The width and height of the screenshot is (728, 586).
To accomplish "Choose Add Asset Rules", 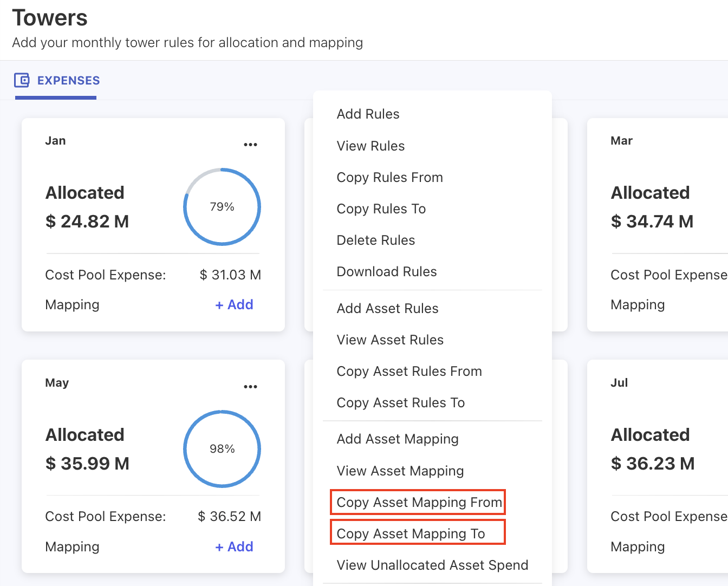I will click(x=387, y=308).
